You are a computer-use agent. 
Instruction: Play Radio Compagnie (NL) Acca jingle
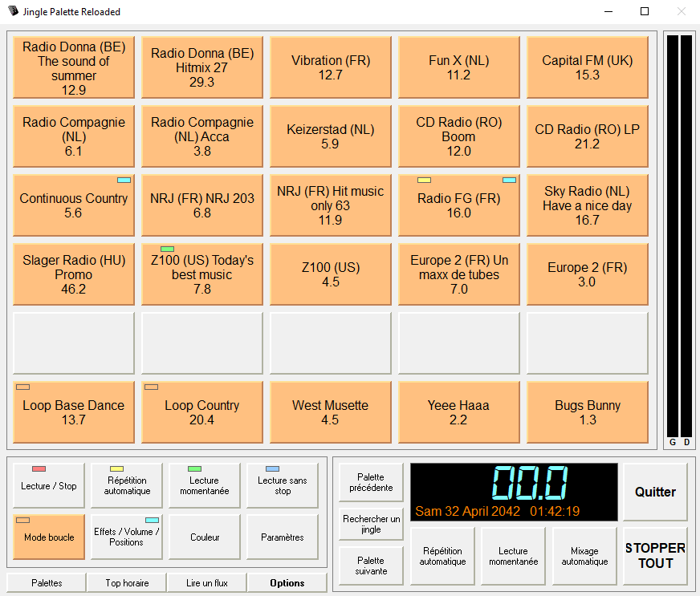pos(202,136)
